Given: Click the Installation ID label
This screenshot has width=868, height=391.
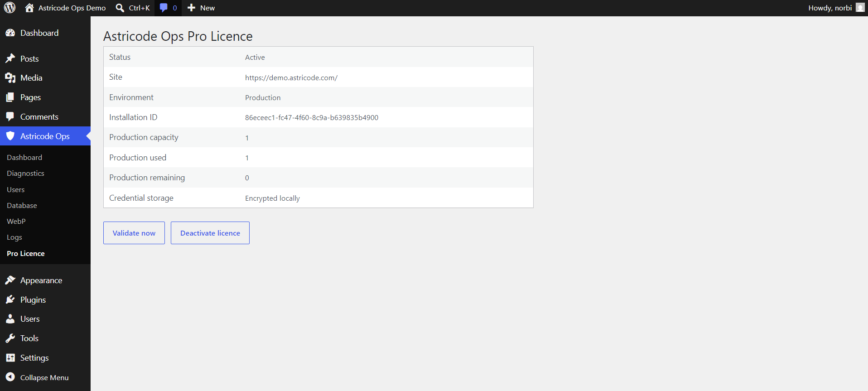Looking at the screenshot, I should point(133,117).
